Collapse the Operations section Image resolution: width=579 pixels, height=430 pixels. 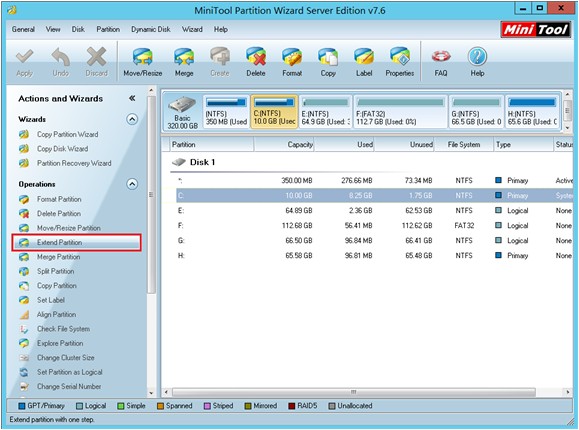click(132, 184)
